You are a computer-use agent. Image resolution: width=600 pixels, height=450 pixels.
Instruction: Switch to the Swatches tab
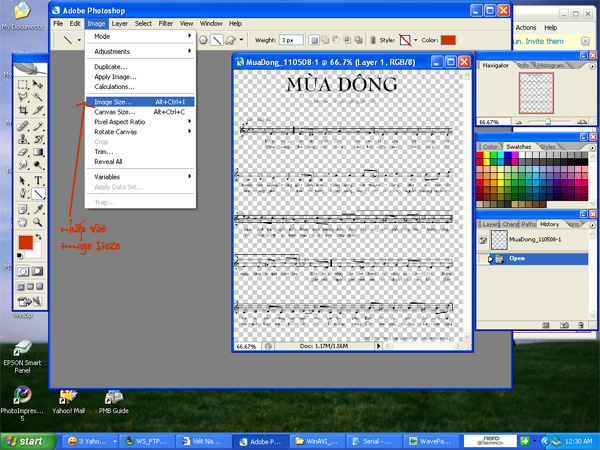click(x=518, y=147)
